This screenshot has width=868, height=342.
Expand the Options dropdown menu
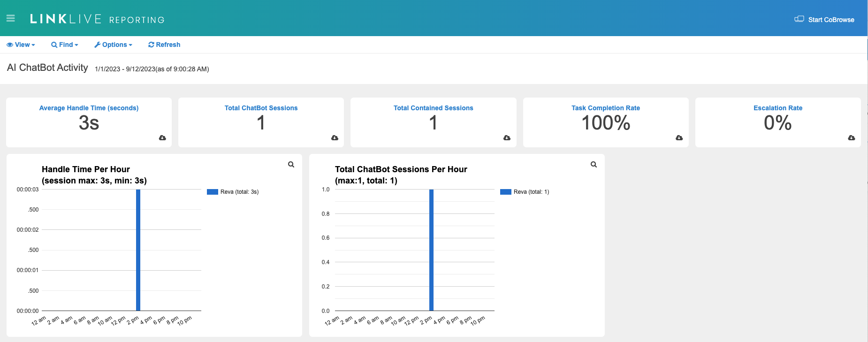click(x=114, y=45)
